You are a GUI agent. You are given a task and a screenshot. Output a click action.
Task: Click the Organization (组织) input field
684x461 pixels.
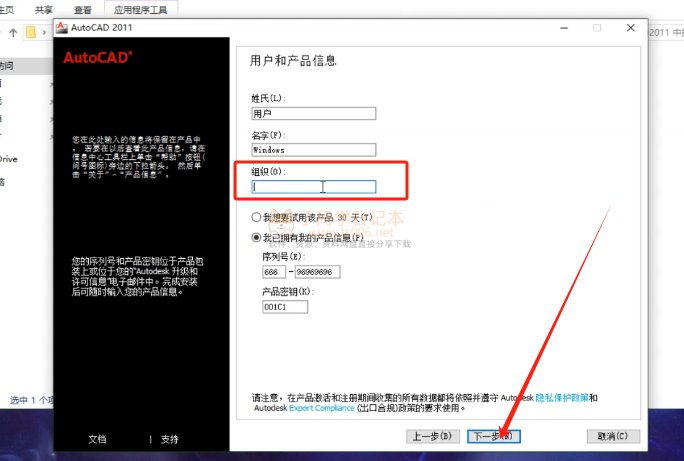click(x=313, y=186)
